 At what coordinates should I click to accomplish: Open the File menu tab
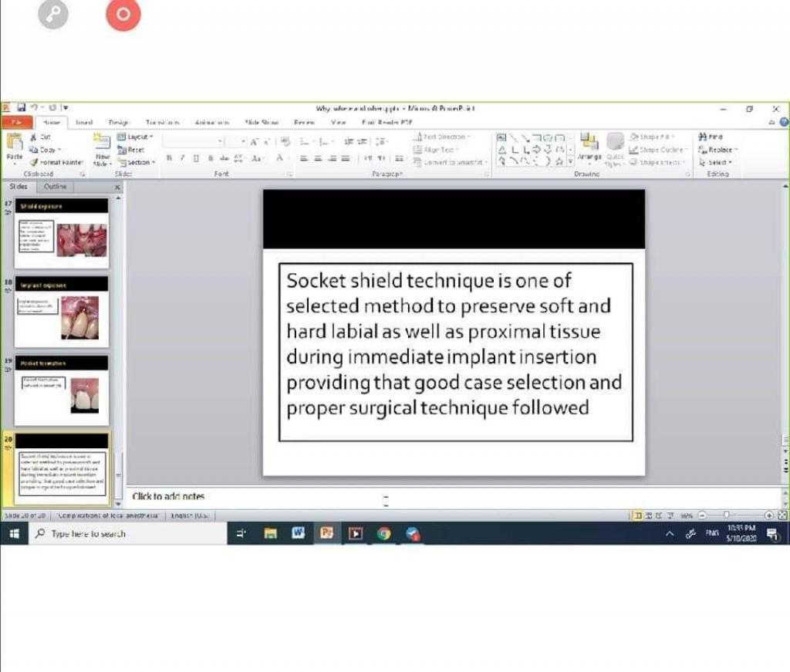pyautogui.click(x=16, y=122)
